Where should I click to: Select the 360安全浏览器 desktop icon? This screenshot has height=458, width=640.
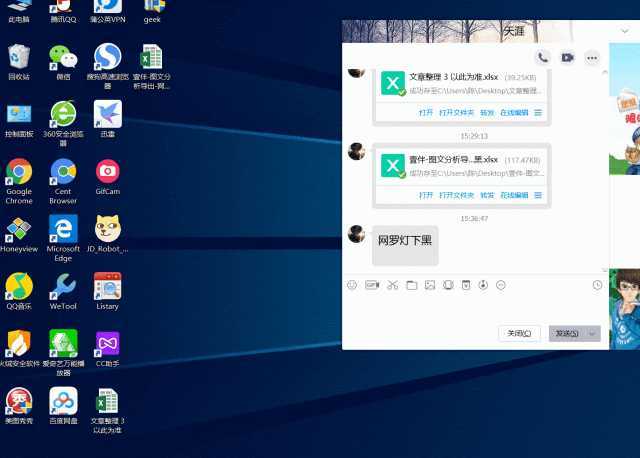(x=63, y=123)
